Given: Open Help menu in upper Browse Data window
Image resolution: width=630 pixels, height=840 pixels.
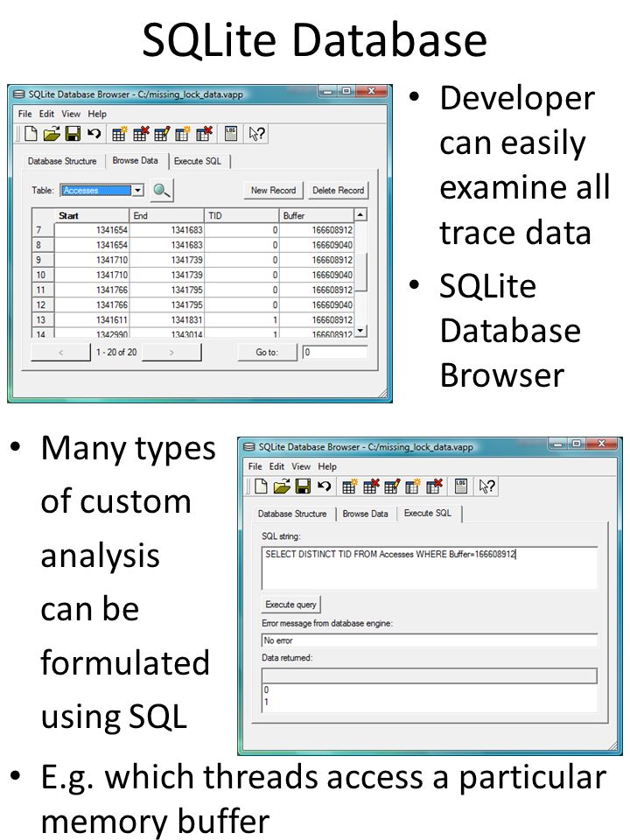Looking at the screenshot, I should click(97, 114).
